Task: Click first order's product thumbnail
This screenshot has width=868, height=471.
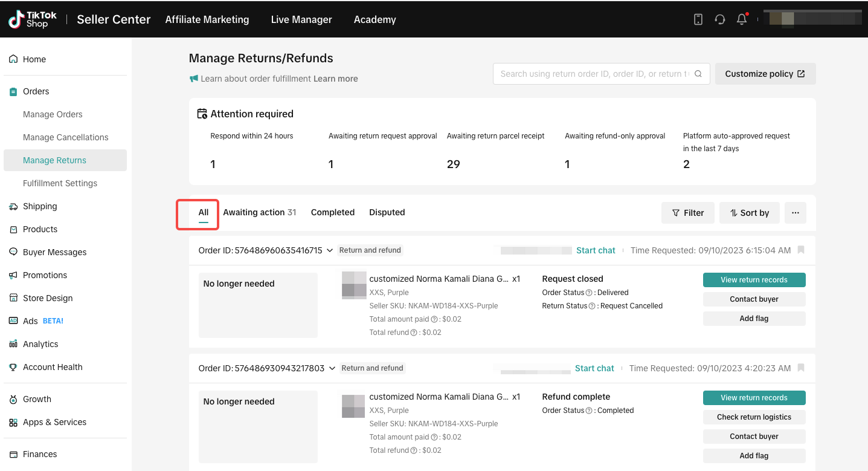Action: [353, 285]
